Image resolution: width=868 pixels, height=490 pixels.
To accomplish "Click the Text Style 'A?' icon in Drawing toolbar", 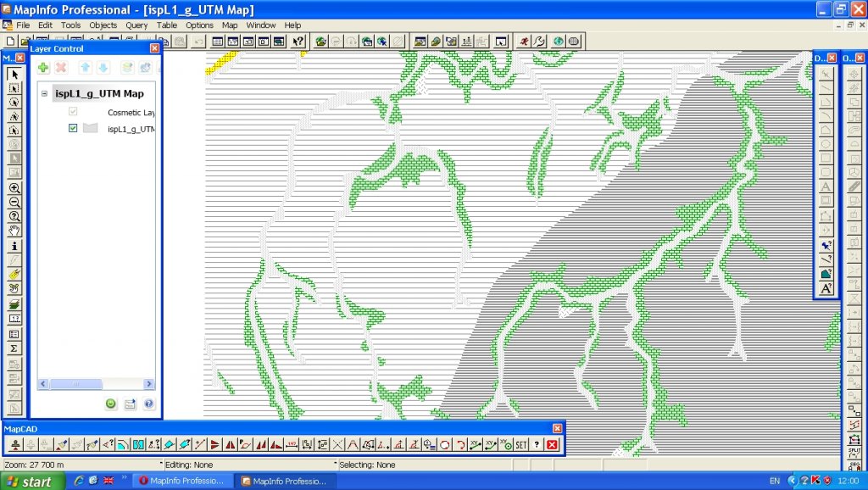I will 826,288.
